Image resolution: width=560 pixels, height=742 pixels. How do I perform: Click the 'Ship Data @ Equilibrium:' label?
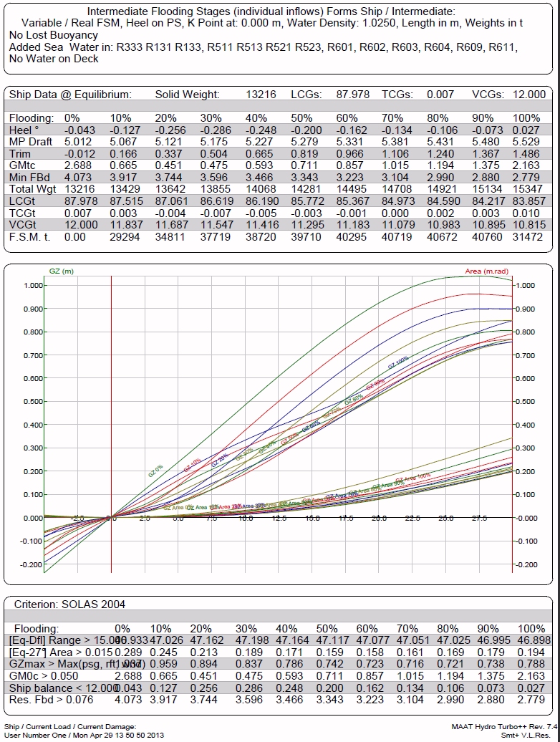70,95
